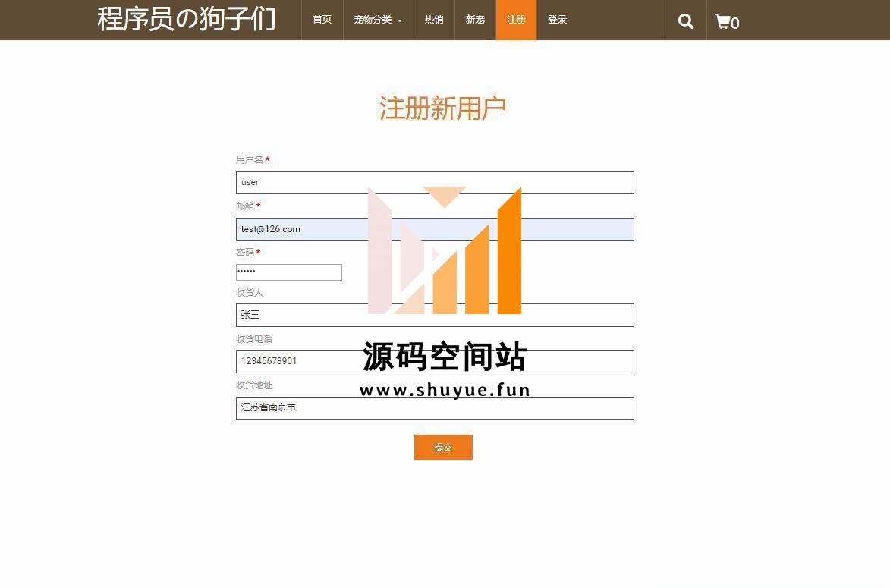Go to the 首页 nav item
The width and height of the screenshot is (890, 588).
(322, 20)
